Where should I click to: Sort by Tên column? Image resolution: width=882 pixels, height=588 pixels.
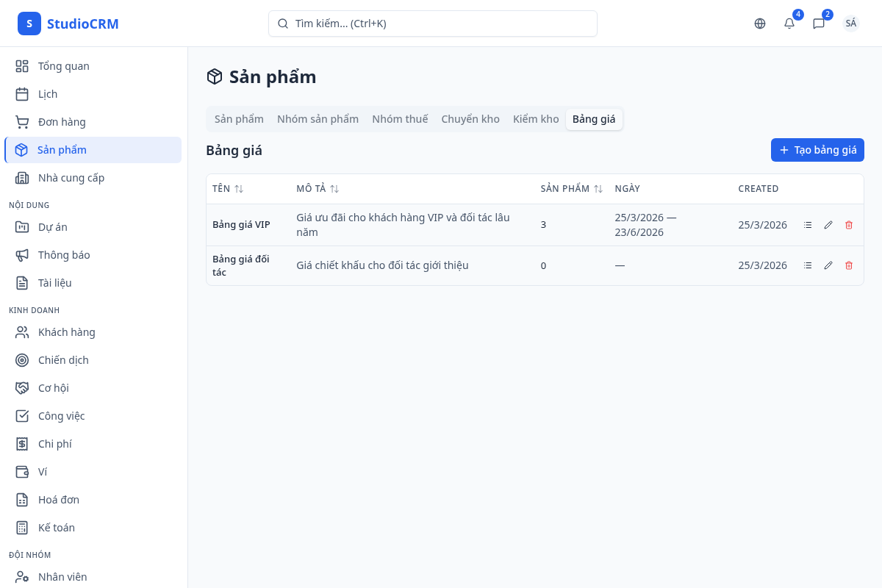click(228, 189)
